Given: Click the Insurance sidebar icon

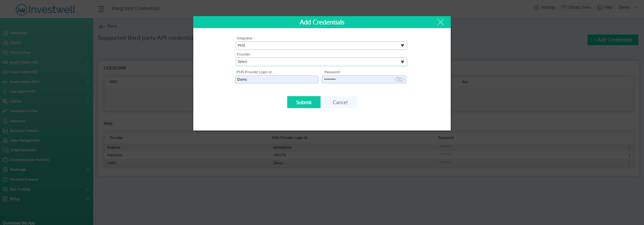Looking at the screenshot, I should (5, 121).
